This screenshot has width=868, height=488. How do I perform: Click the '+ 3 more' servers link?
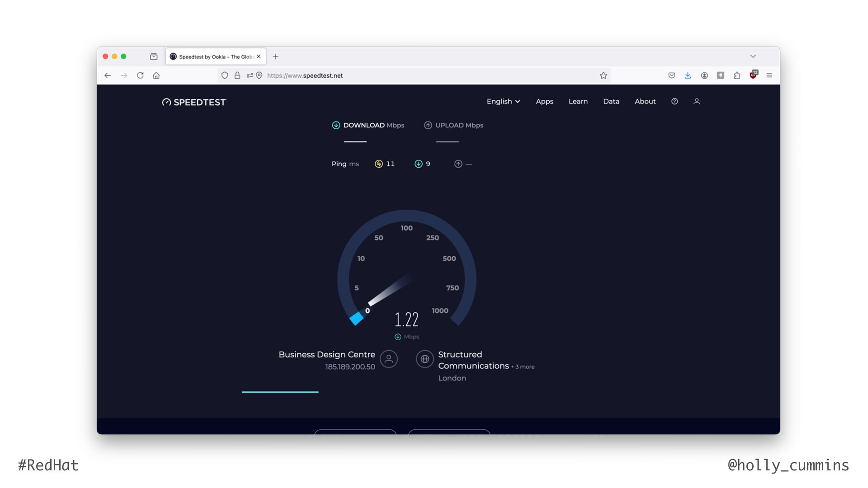[523, 367]
